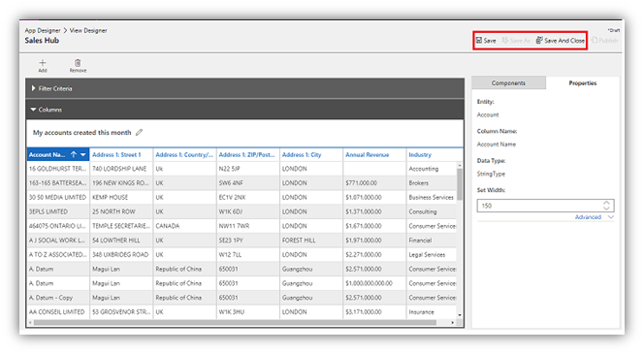Click the Save As button
This screenshot has width=644, height=354.
pyautogui.click(x=516, y=40)
